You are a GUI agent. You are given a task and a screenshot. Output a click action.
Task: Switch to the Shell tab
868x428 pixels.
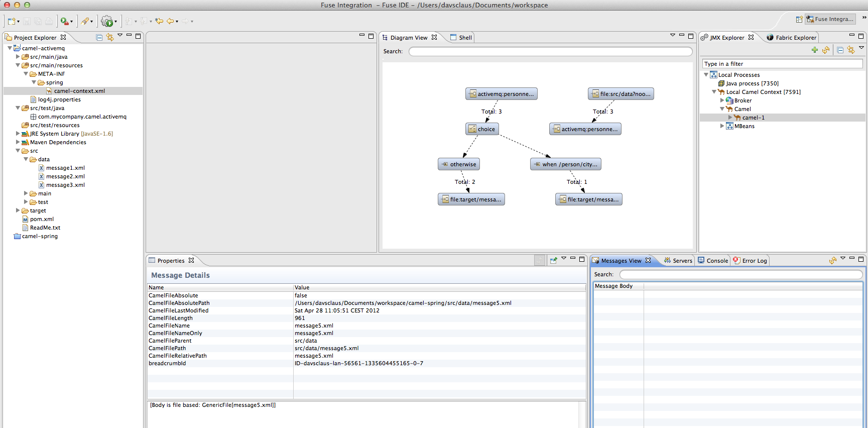(461, 38)
